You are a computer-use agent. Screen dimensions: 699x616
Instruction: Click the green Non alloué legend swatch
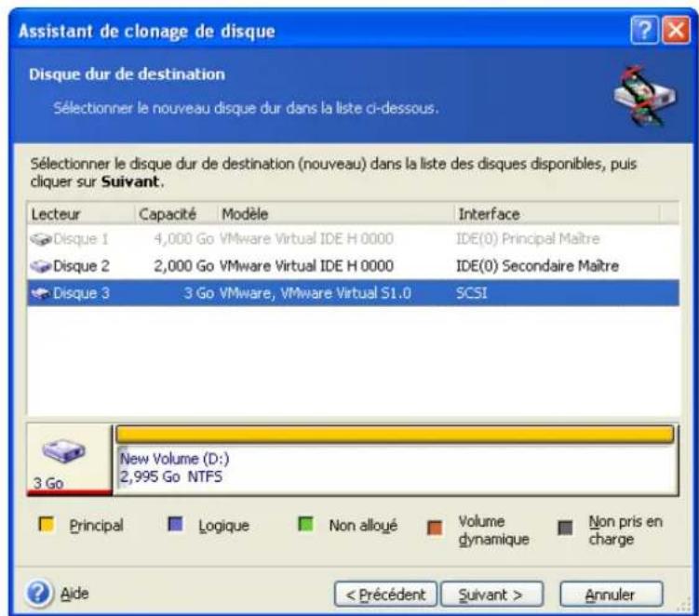click(305, 524)
